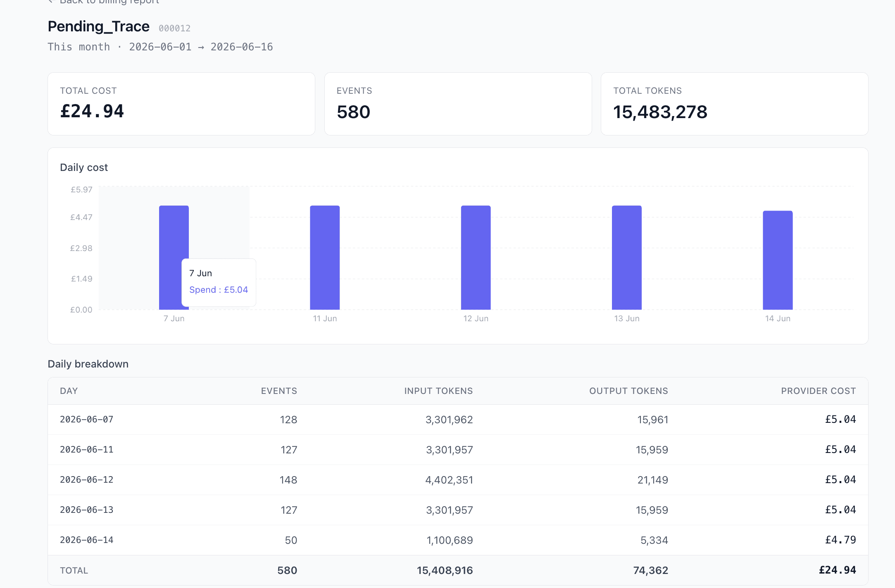Click the 000012 identifier next to title
This screenshot has width=895, height=588.
tap(174, 28)
